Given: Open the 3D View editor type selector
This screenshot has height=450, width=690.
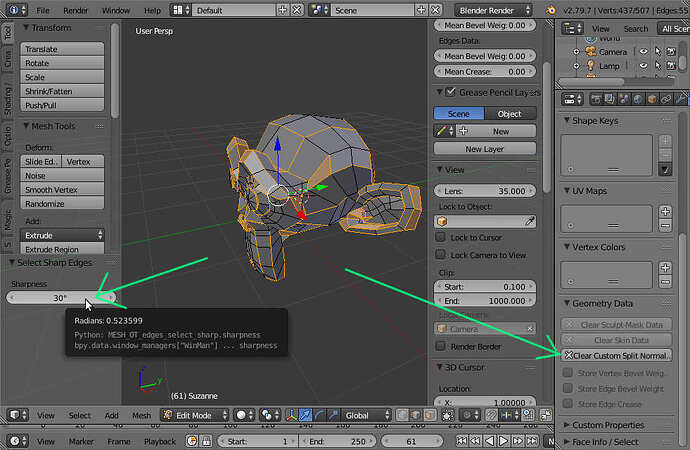Looking at the screenshot, I should click(18, 415).
